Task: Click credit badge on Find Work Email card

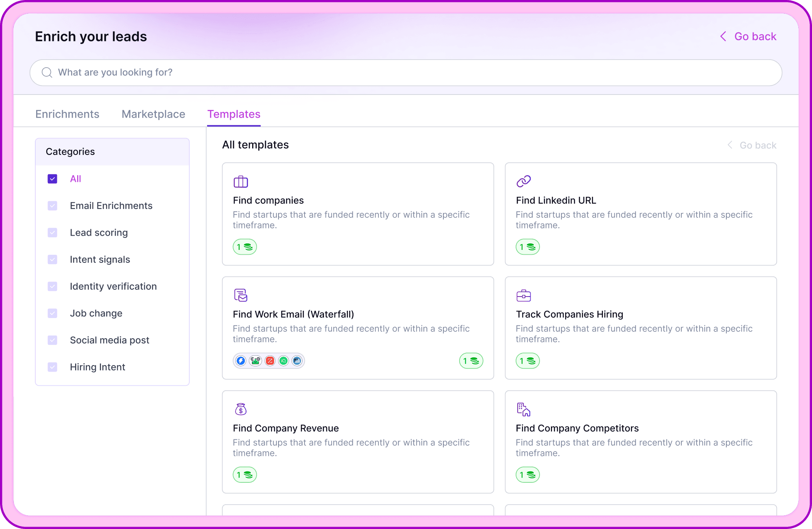Action: [471, 361]
